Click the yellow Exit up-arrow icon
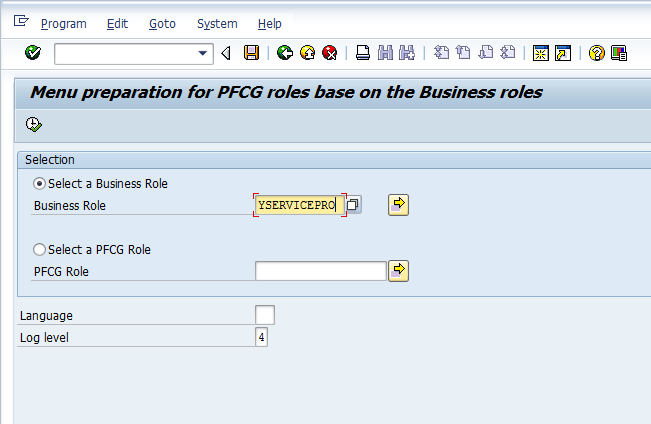651x424 pixels. (307, 53)
